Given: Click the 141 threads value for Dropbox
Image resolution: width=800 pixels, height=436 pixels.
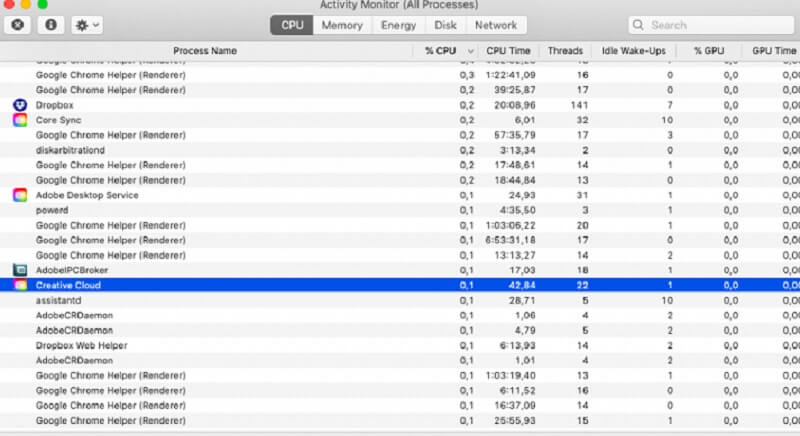Looking at the screenshot, I should [x=579, y=105].
